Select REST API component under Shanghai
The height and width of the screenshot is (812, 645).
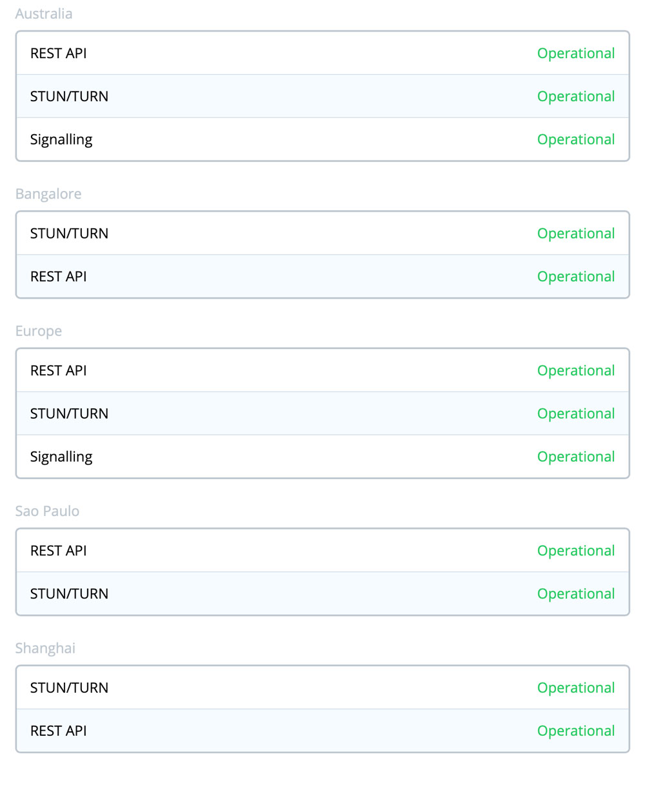coord(58,731)
